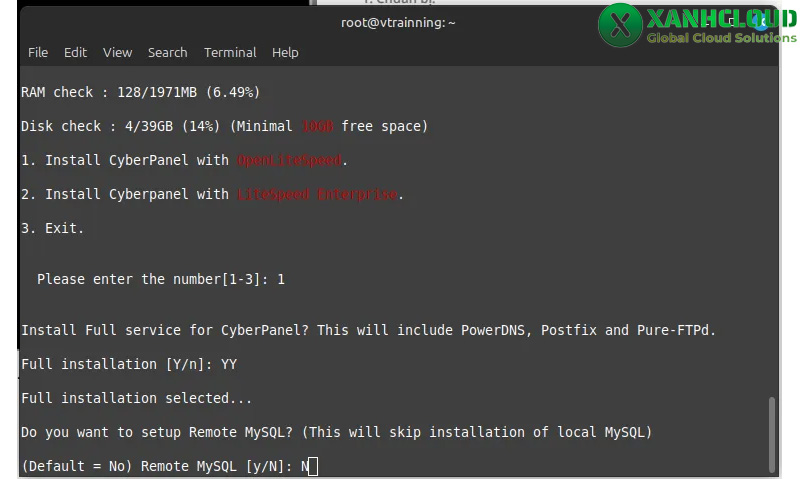
Task: Click the Remote MySQL [y/N] prompt cursor
Action: coord(313,466)
